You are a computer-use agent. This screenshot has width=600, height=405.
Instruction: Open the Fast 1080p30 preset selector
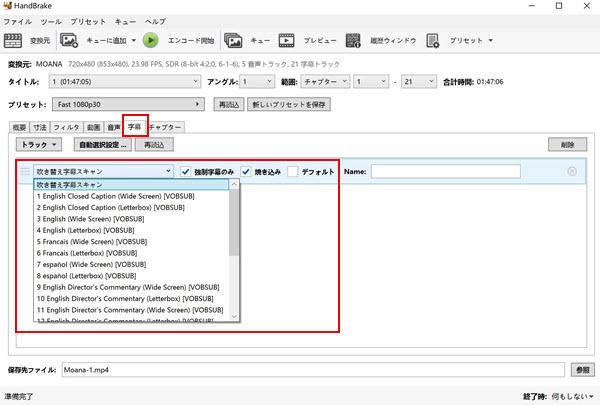[x=129, y=104]
